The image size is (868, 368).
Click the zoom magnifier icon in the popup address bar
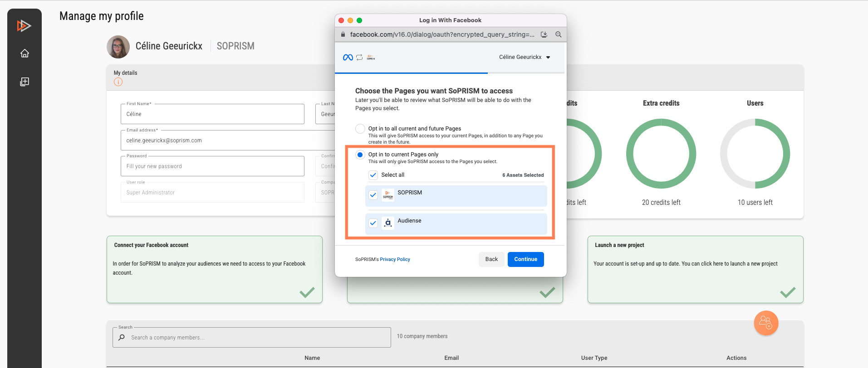(x=559, y=34)
